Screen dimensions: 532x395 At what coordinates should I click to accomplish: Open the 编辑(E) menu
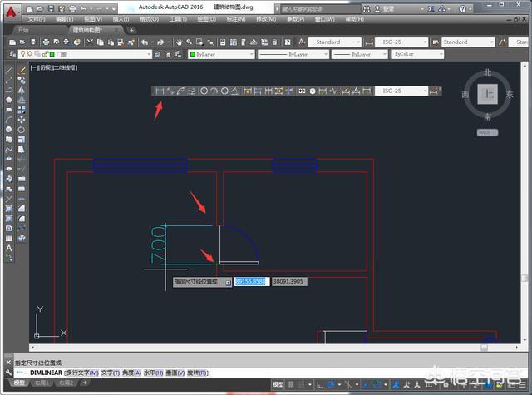pyautogui.click(x=65, y=19)
